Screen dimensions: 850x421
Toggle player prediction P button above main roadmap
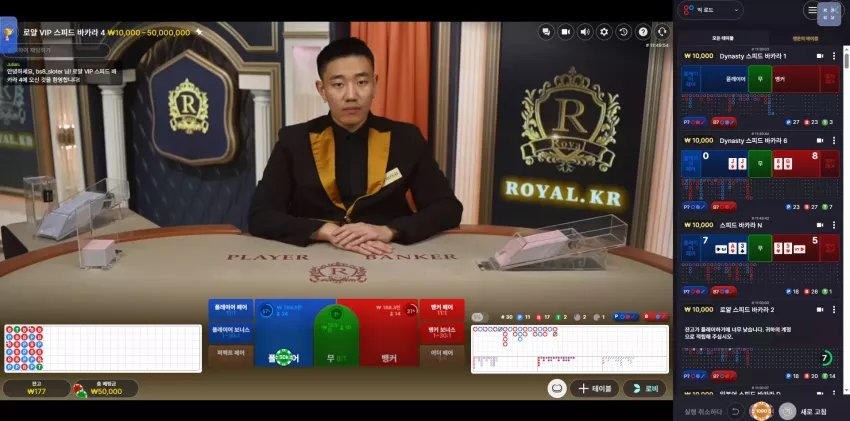point(625,316)
